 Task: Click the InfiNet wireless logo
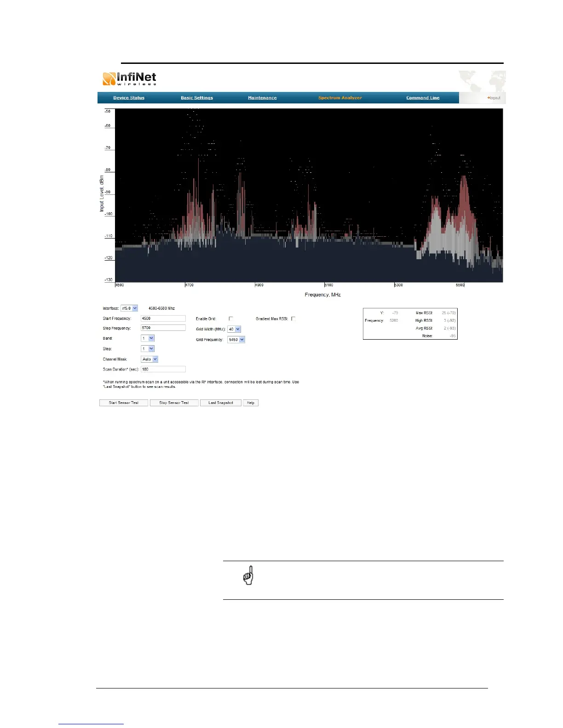(x=130, y=79)
